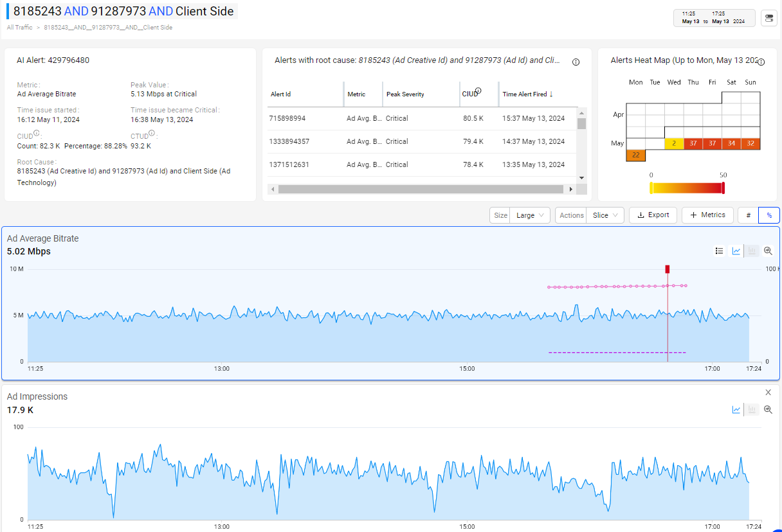Click info icon beside root cause alerts title

(576, 62)
